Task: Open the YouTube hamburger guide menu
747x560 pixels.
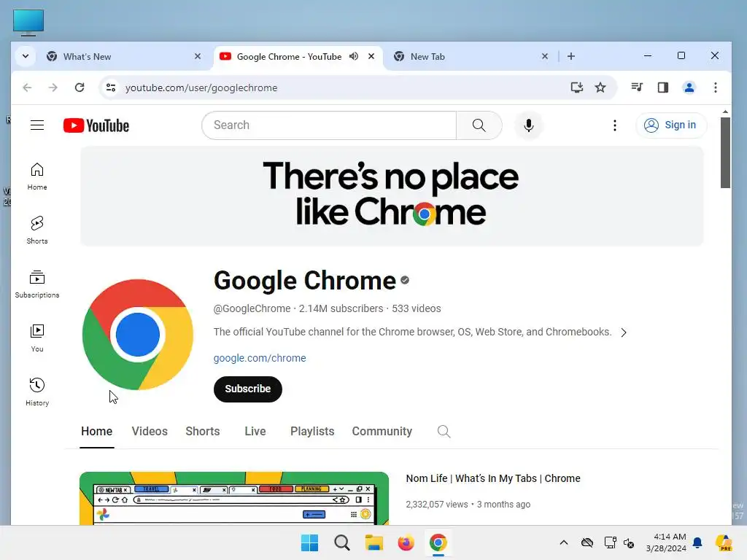Action: 37,125
